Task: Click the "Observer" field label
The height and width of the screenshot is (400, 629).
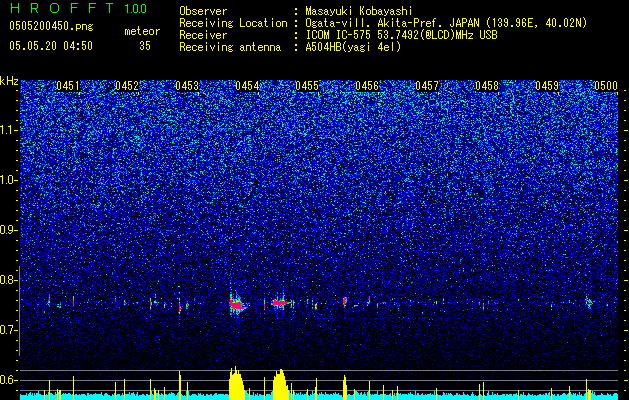Action: [203, 11]
